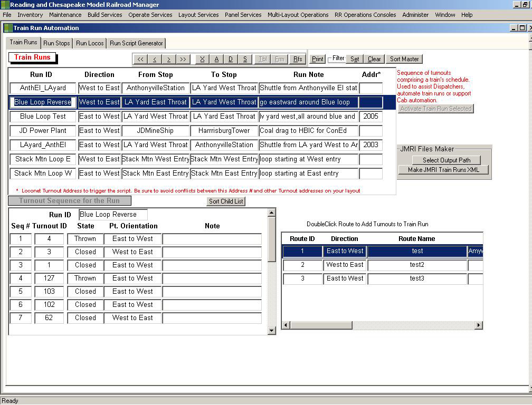Click the Train Runs title label
The height and width of the screenshot is (405, 532).
point(32,57)
